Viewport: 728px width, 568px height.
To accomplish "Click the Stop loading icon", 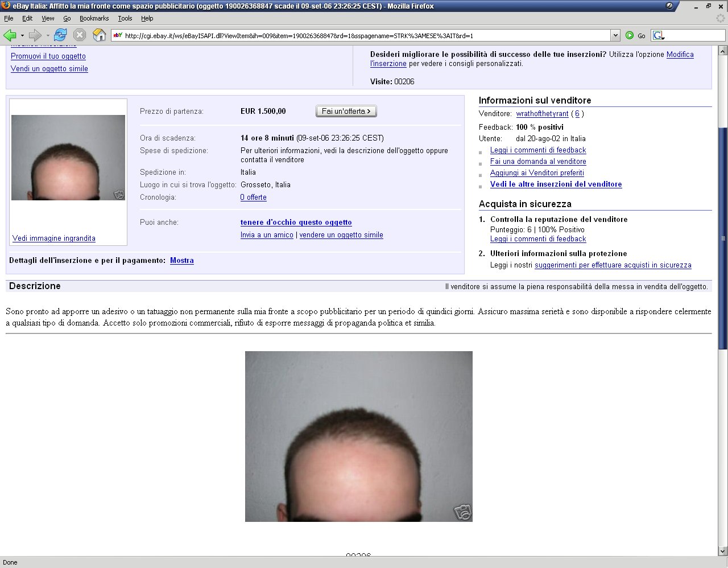I will [80, 35].
